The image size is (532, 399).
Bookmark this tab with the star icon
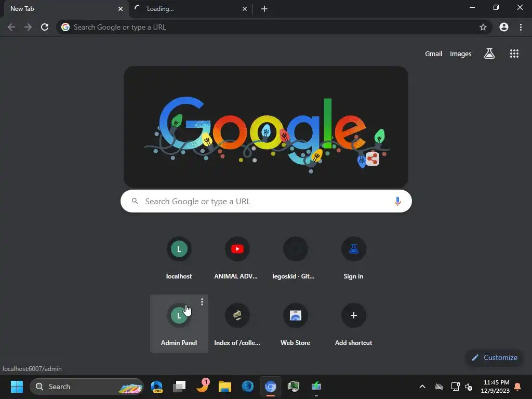click(483, 27)
